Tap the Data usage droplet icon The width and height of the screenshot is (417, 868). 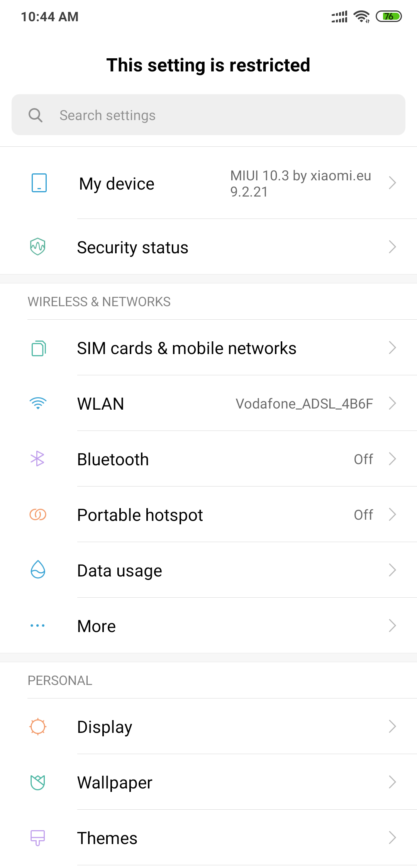click(38, 570)
